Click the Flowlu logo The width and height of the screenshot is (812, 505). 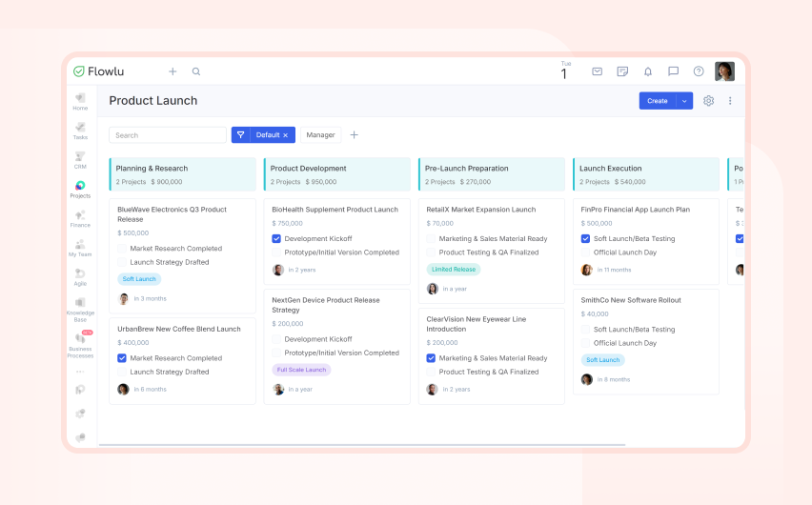point(98,71)
